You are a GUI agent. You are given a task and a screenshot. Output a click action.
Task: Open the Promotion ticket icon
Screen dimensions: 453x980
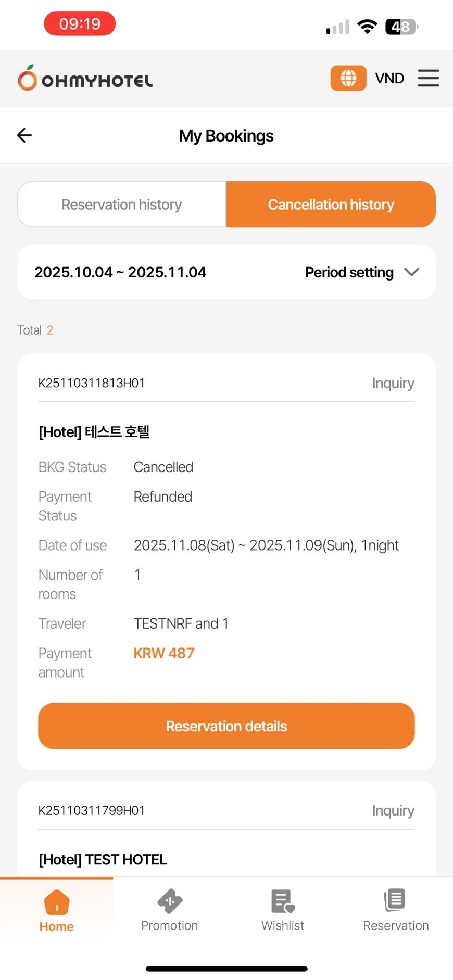click(170, 901)
